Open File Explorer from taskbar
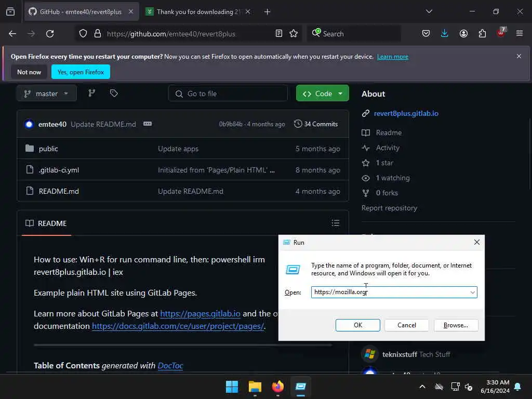The width and height of the screenshot is (532, 399). (255, 387)
